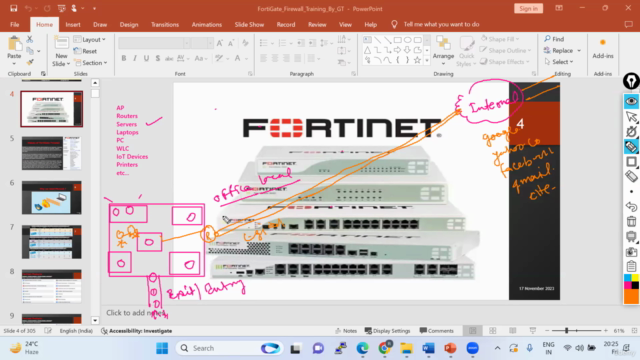The height and width of the screenshot is (360, 640).
Task: Switch to the Design tab
Action: (x=129, y=24)
